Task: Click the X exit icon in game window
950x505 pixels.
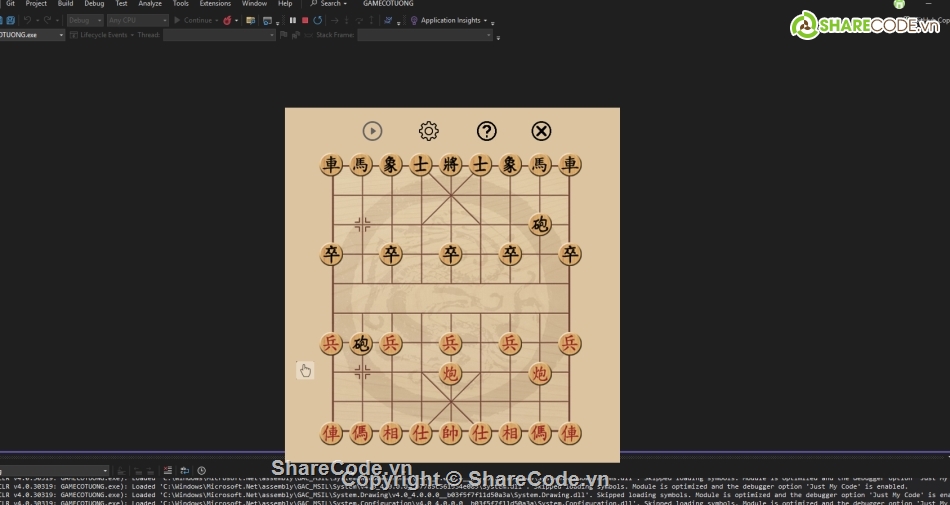Action: (x=541, y=131)
